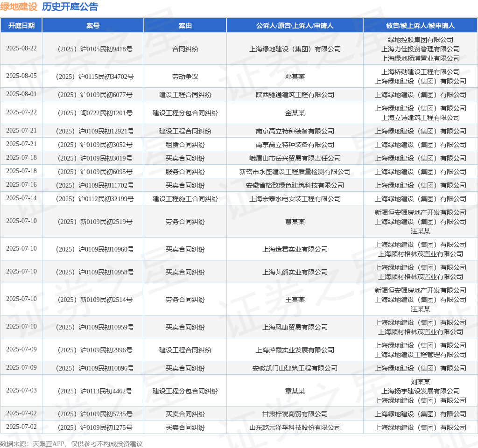Click case number 沪0109民初3019号
The height and width of the screenshot is (448, 478).
tap(95, 158)
